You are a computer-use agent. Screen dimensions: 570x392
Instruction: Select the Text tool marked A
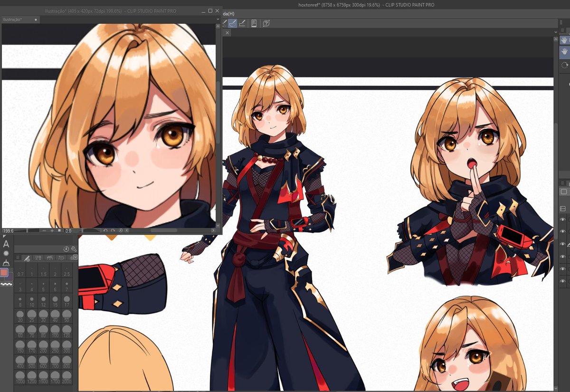click(x=6, y=244)
